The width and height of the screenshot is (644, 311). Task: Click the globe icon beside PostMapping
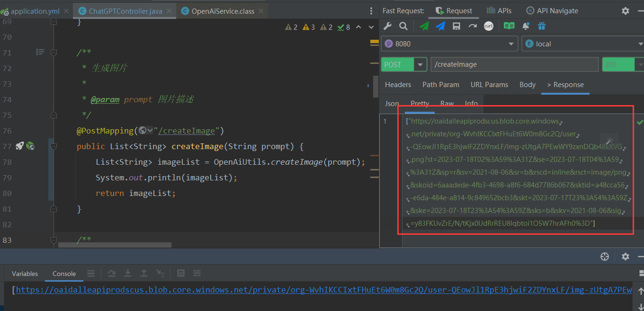pos(142,131)
